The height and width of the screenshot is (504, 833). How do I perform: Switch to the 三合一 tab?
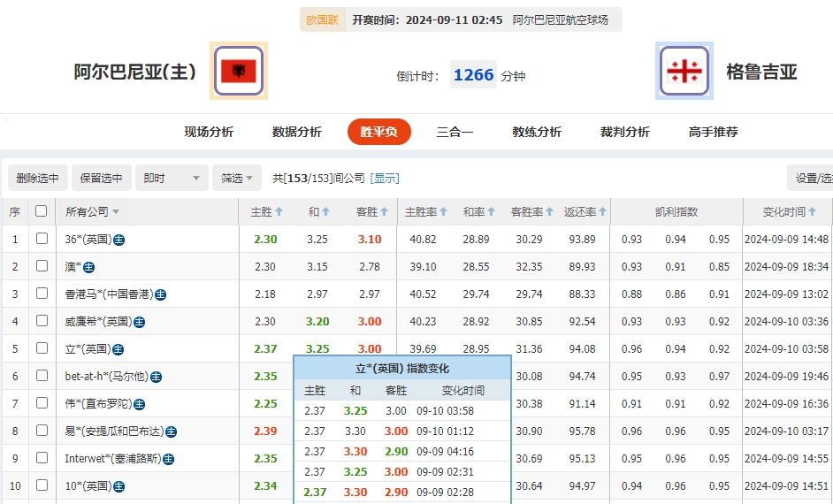pos(455,132)
